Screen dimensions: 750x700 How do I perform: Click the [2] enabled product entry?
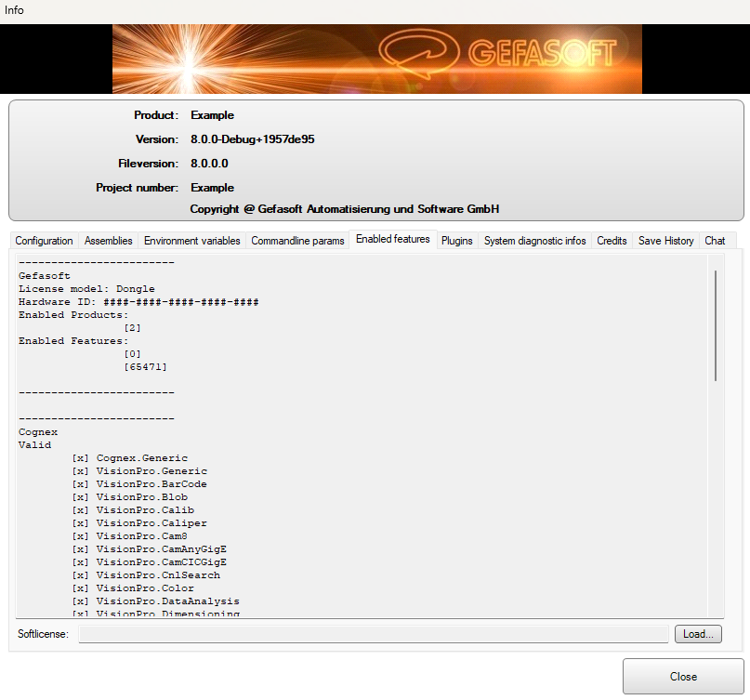coord(133,328)
